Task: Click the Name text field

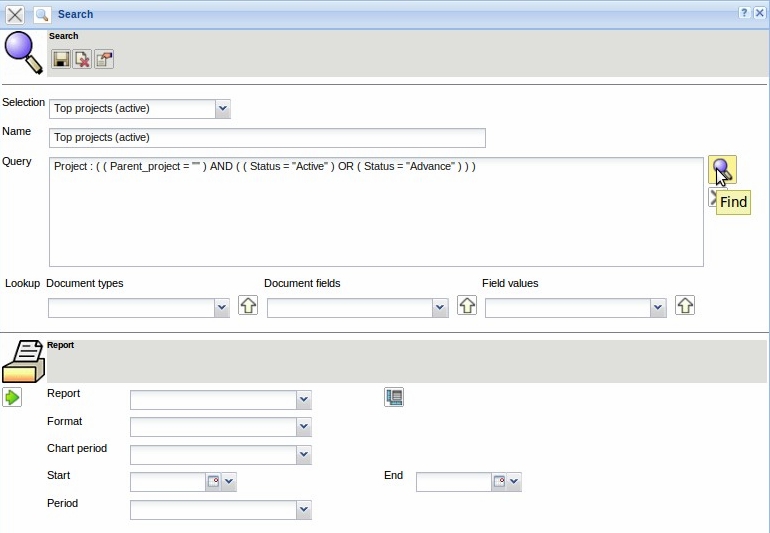Action: click(267, 138)
